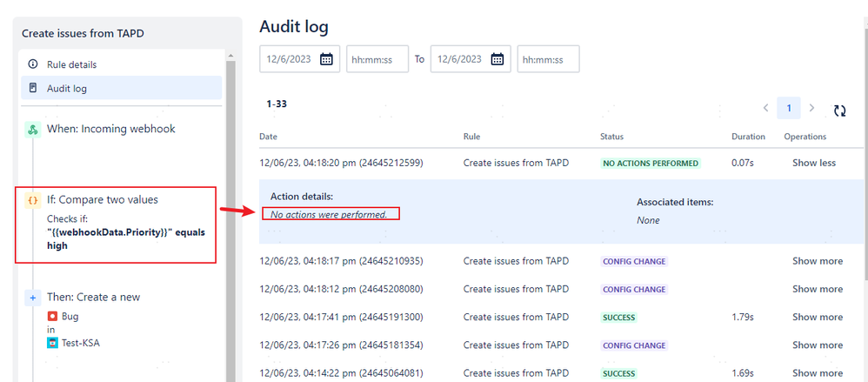Click the 0.07s duration value

742,163
